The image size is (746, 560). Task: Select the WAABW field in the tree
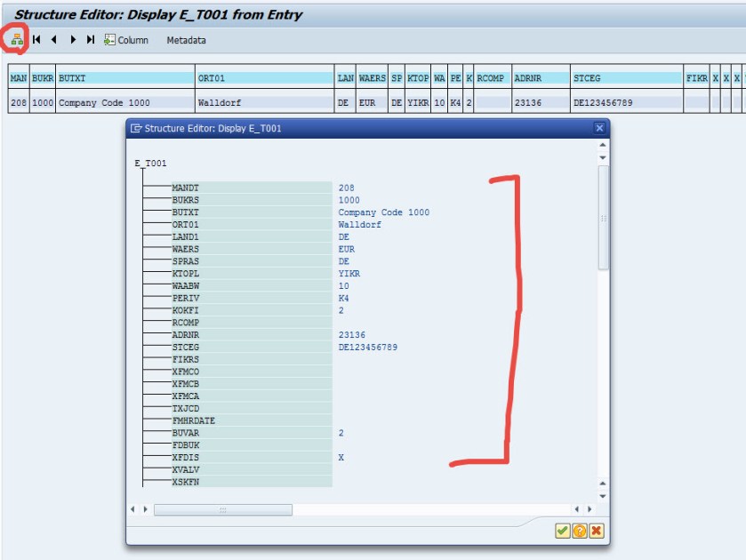coord(252,286)
